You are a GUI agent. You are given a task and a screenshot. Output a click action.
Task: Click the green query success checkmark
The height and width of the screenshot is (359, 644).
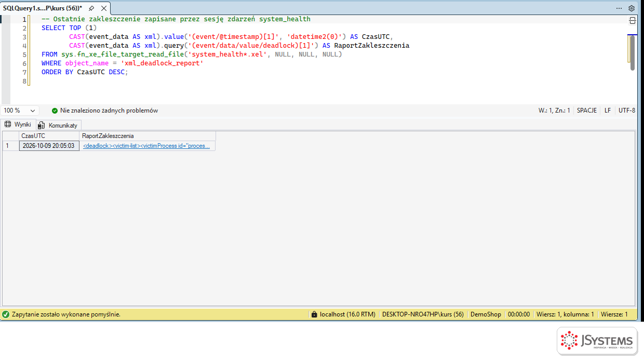6,314
